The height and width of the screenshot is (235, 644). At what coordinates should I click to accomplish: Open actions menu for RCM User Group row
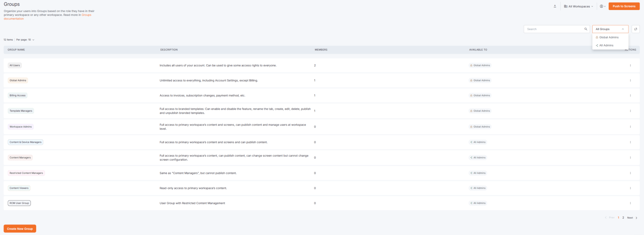630,203
